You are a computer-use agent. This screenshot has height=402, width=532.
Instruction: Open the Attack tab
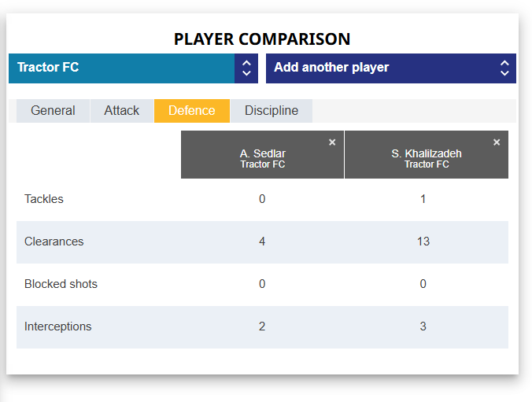click(x=121, y=111)
